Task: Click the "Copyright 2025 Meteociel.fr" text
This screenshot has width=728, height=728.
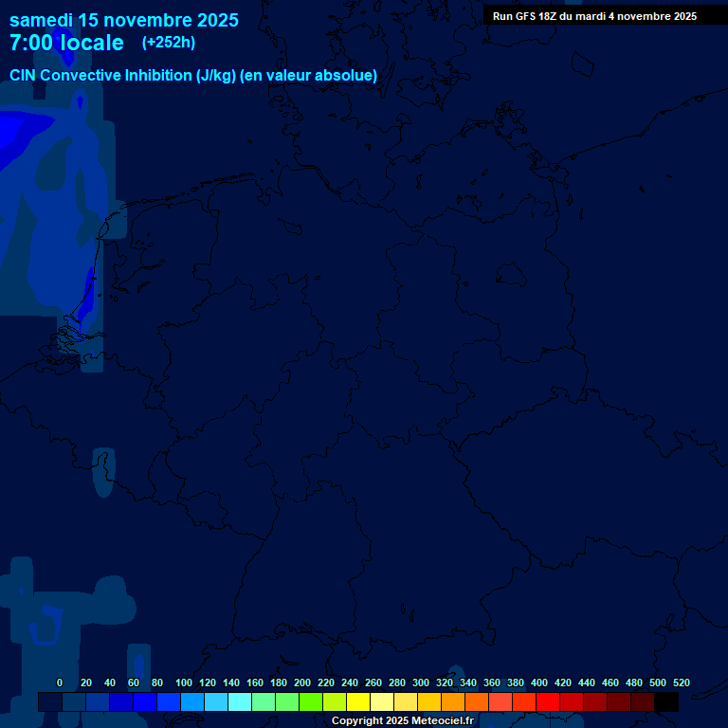Action: [403, 720]
